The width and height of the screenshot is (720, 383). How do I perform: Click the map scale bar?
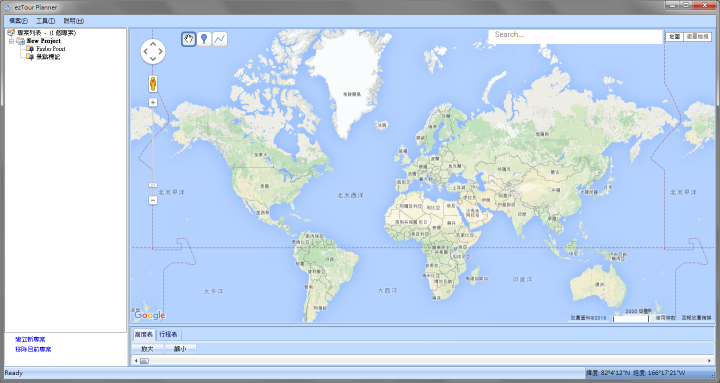(631, 318)
